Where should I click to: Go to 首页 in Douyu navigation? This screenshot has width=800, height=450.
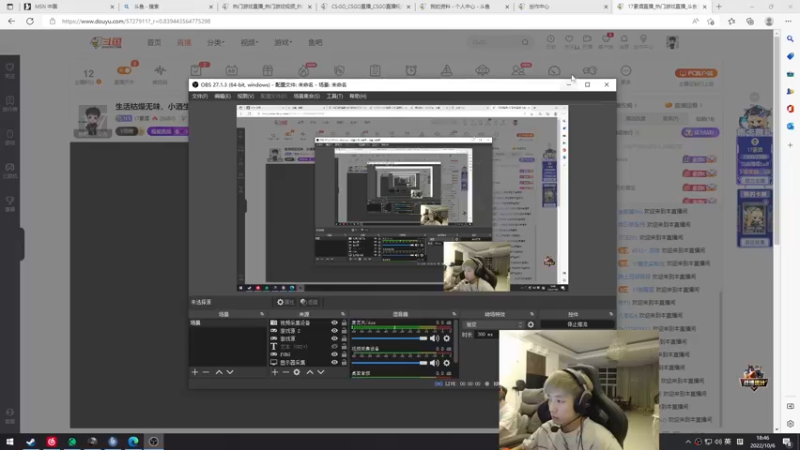154,42
